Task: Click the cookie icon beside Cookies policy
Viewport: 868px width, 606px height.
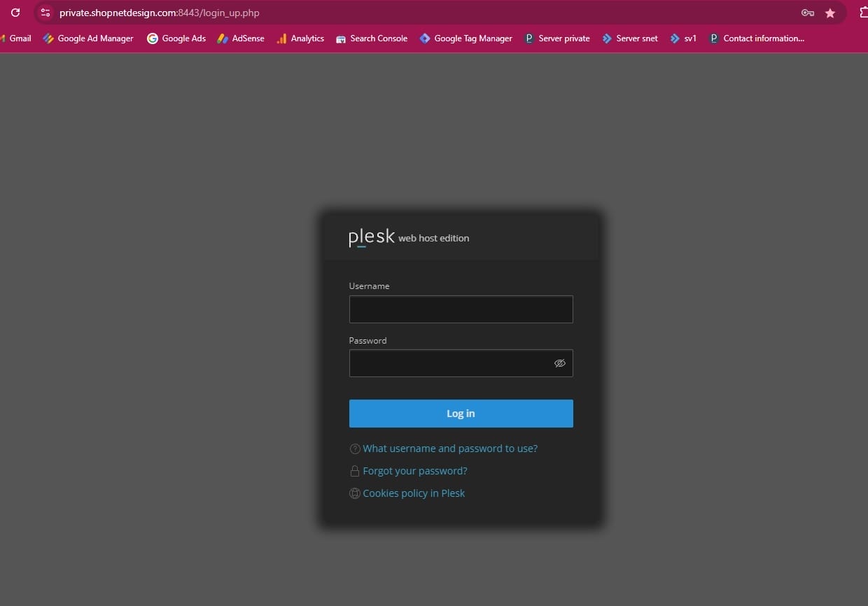Action: coord(355,493)
